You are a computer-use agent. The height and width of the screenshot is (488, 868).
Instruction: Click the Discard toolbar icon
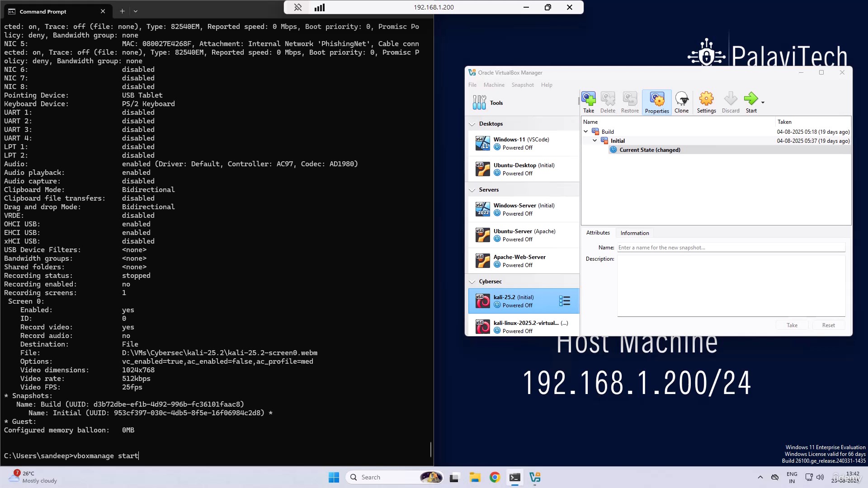pyautogui.click(x=731, y=102)
